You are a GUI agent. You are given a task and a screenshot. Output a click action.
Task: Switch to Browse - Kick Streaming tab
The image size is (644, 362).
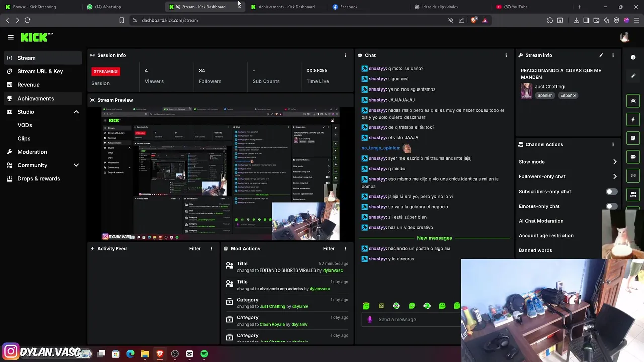tap(38, 7)
